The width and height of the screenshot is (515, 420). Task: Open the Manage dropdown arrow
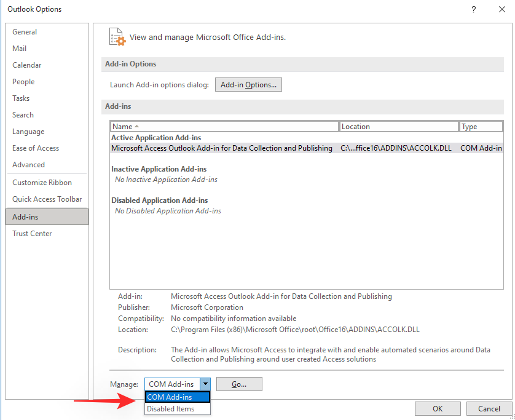click(205, 384)
